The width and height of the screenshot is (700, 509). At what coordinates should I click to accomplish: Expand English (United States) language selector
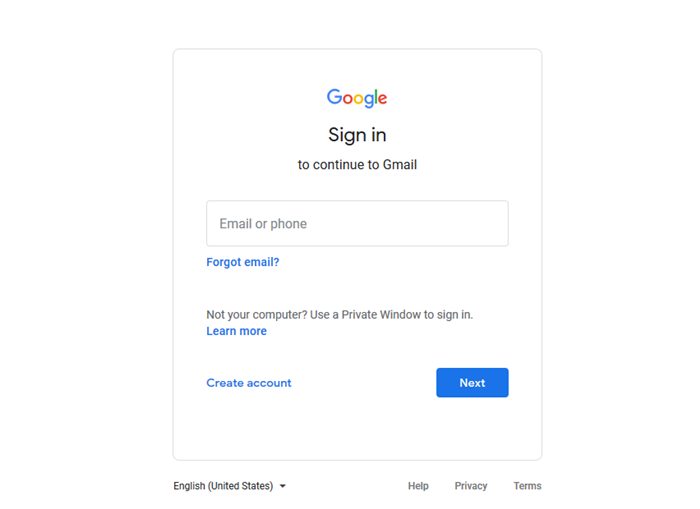[229, 486]
